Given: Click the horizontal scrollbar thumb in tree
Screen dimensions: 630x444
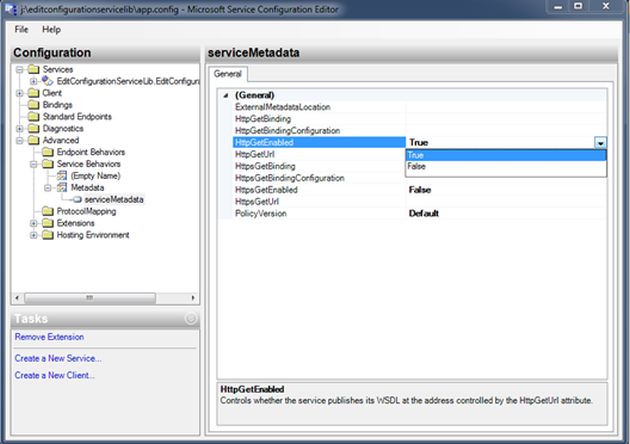Looking at the screenshot, I should (x=90, y=298).
